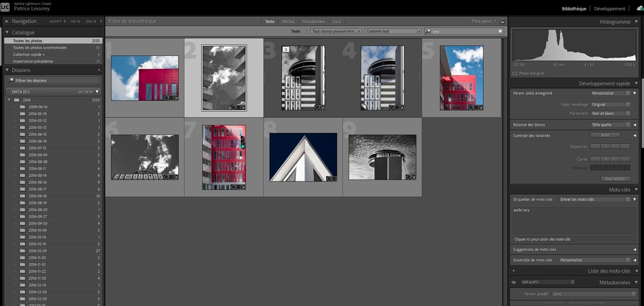Click the plus icon in Dossiers header
Screen dimensions: 644x306
pos(99,69)
